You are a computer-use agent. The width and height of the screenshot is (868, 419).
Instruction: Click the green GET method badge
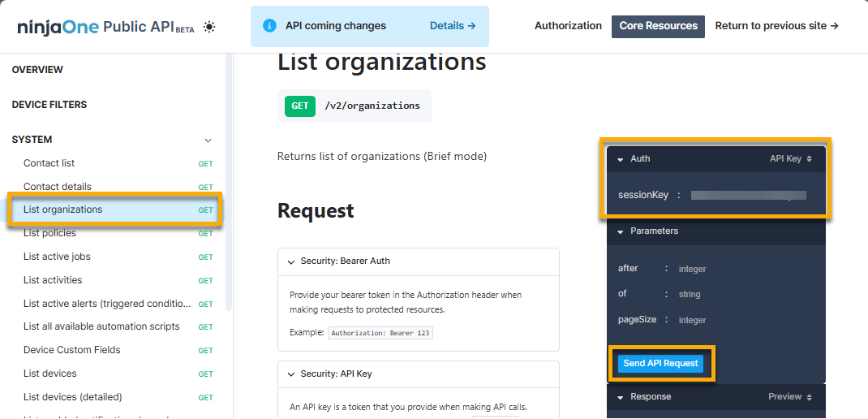pos(299,106)
